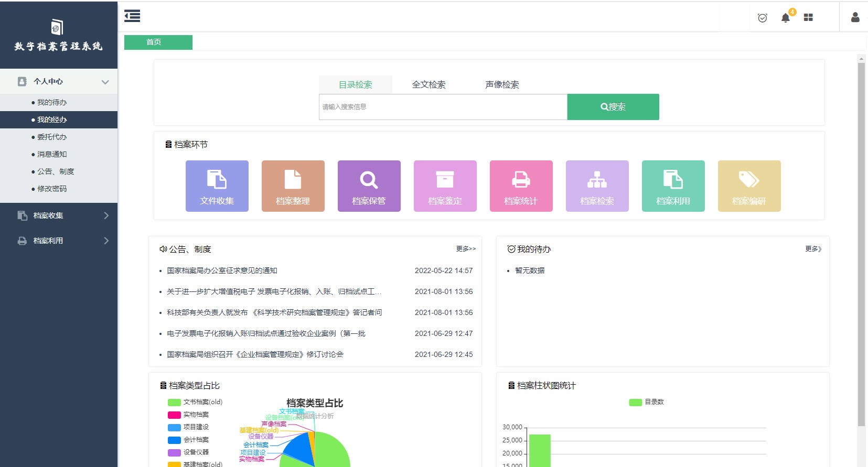Image resolution: width=868 pixels, height=467 pixels.
Task: Toggle the 目录数 legend in bar chart
Action: coord(646,402)
